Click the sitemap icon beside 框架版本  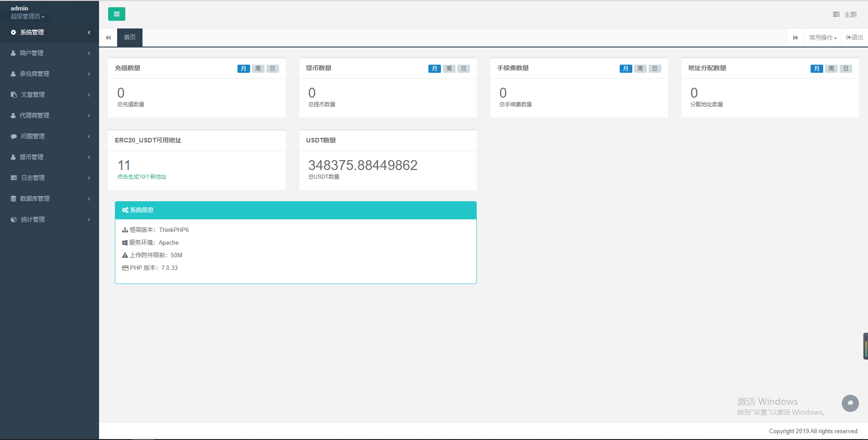point(125,230)
